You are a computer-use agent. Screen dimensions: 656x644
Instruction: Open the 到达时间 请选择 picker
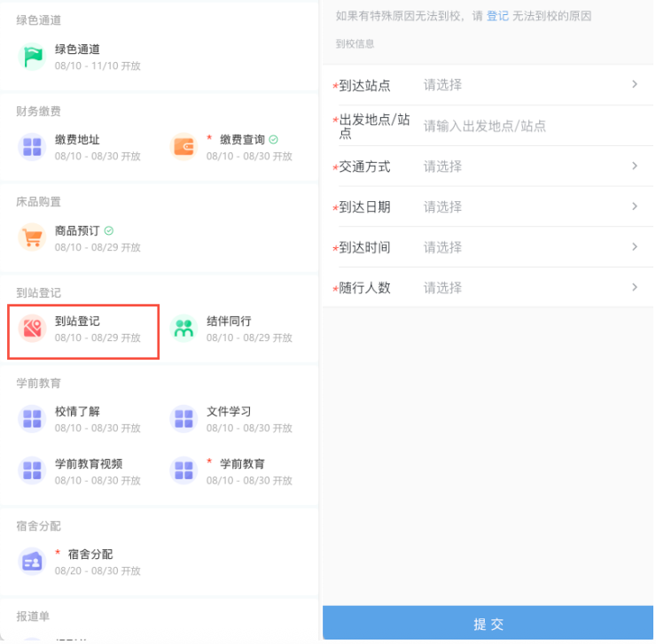pyautogui.click(x=443, y=247)
